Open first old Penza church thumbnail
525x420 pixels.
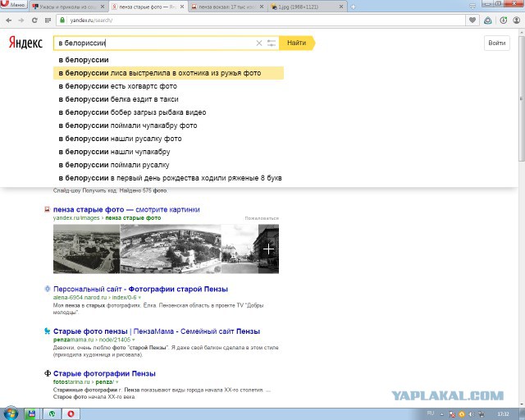click(x=86, y=249)
